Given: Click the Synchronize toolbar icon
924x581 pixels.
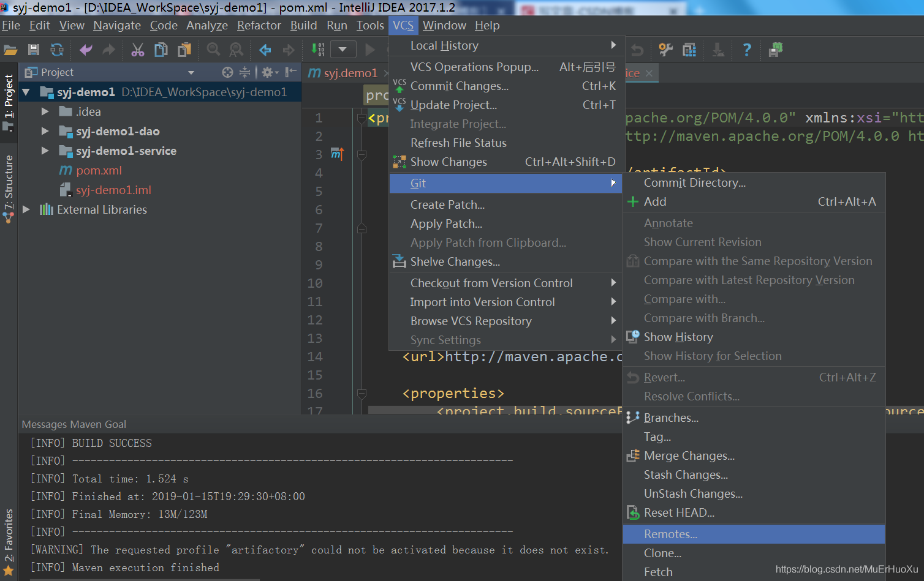Looking at the screenshot, I should 57,50.
